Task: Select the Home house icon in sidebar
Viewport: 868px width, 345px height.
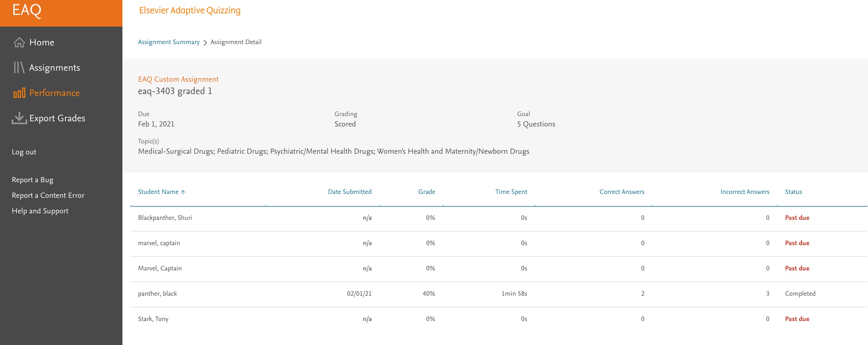Action: pyautogui.click(x=19, y=42)
